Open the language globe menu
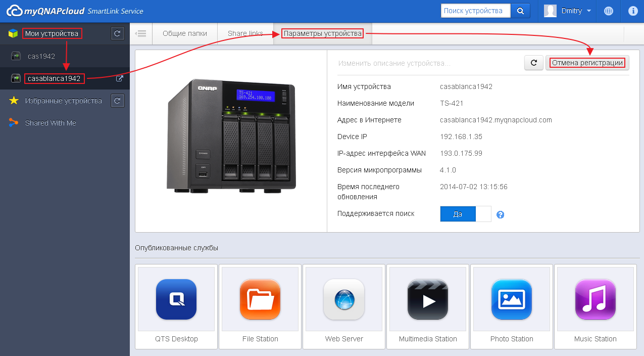Viewport: 644px width, 356px height. 609,11
